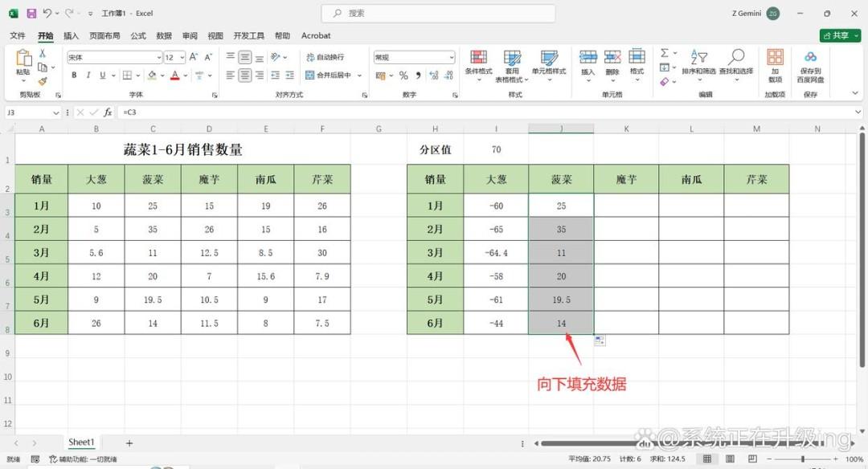Open Conditional Formatting (条件格式)
Screen dimensions: 868x469
point(478,62)
